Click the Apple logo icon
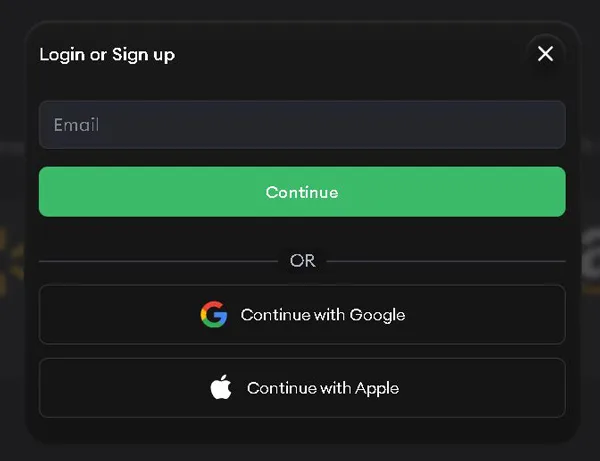Viewport: 600px width, 461px height. [221, 388]
